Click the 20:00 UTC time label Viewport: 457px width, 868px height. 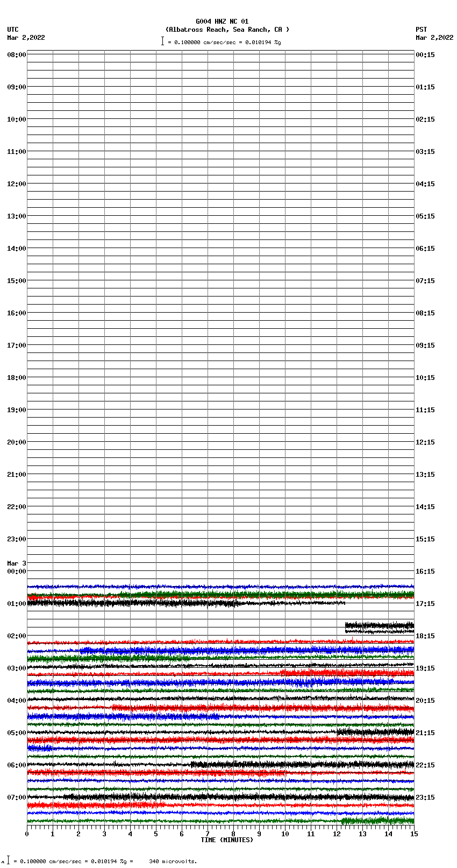click(x=17, y=442)
